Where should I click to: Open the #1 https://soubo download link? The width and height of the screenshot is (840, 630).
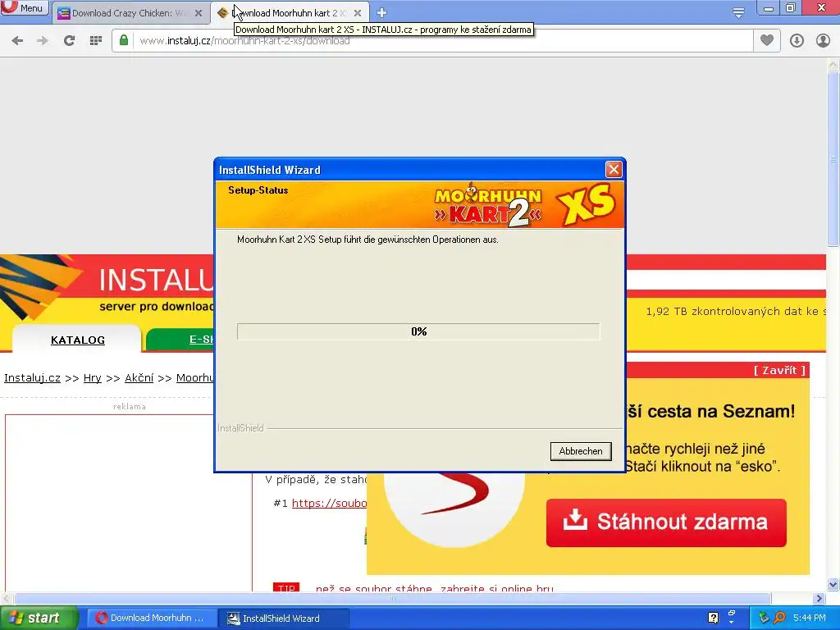click(x=329, y=503)
